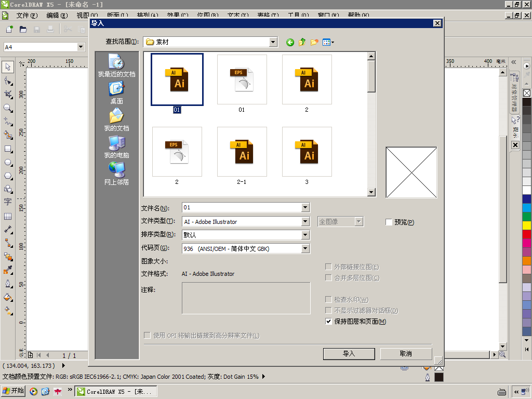This screenshot has height=399, width=532.
Task: Select the Outline pen tool
Action: tap(8, 284)
